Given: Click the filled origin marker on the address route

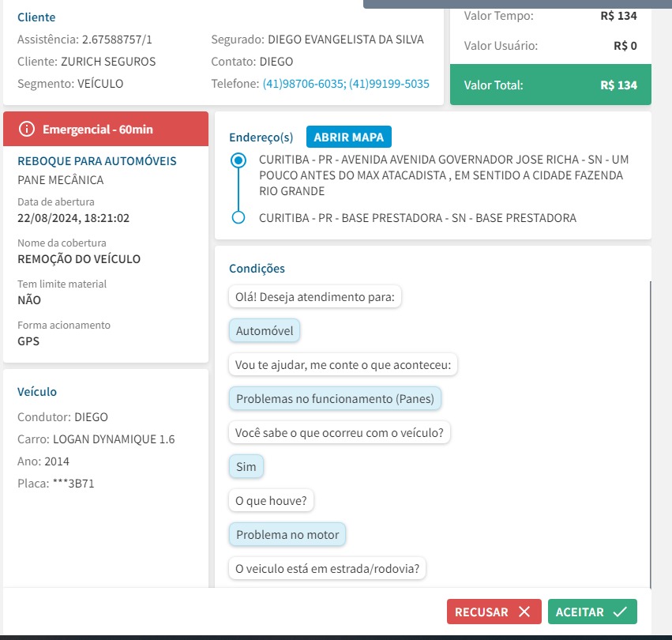Looking at the screenshot, I should coord(238,160).
